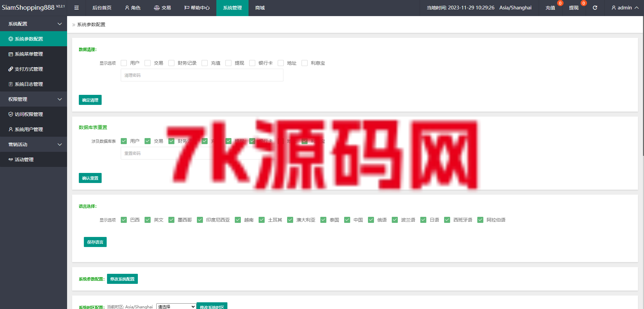Open the 角色 menu

click(133, 8)
